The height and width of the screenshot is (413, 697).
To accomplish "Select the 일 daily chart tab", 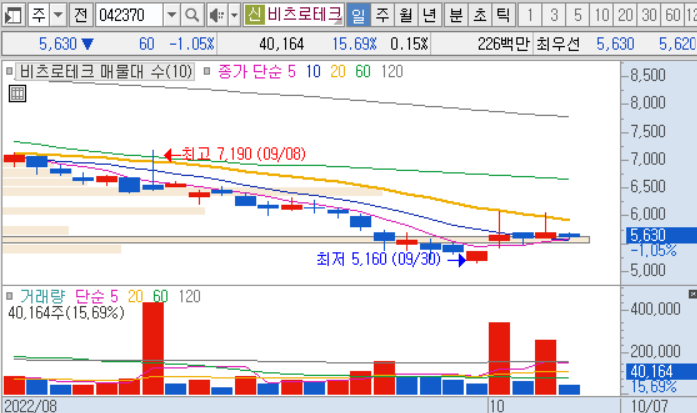I will 358,15.
